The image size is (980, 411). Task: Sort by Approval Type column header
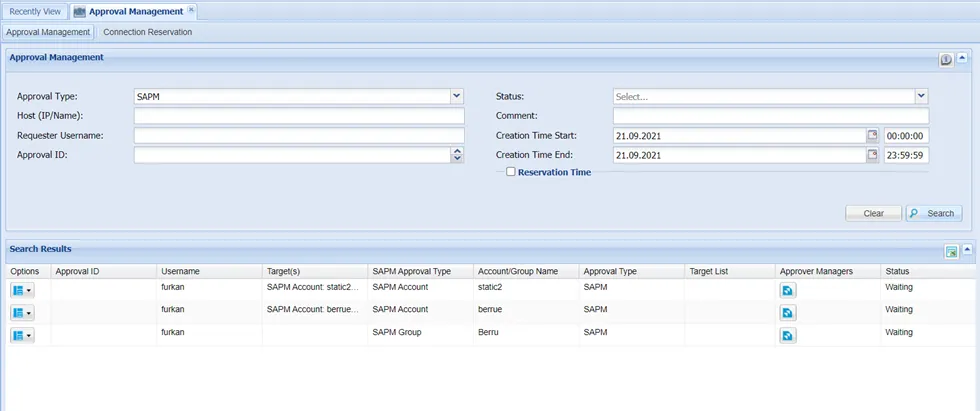point(632,272)
